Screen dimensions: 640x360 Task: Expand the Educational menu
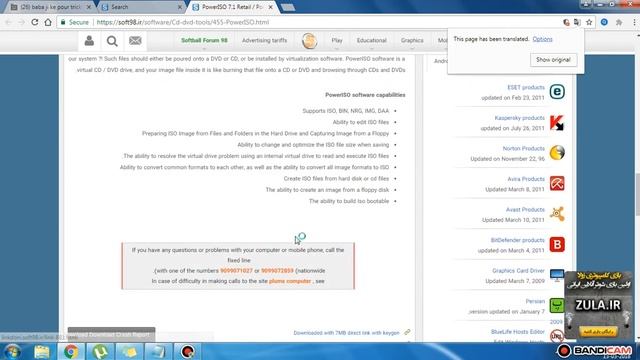click(x=371, y=40)
